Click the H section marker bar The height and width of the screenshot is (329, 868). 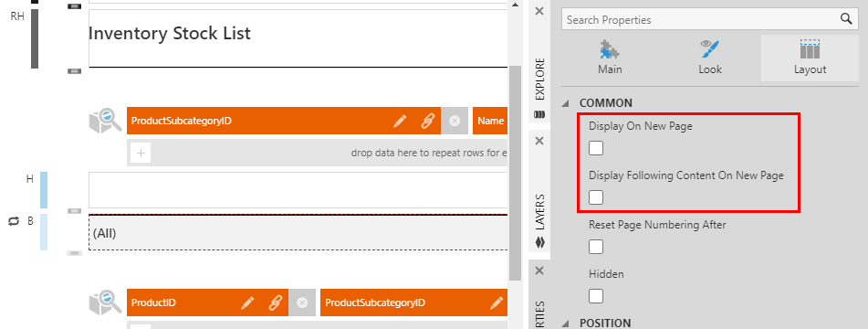coord(44,190)
